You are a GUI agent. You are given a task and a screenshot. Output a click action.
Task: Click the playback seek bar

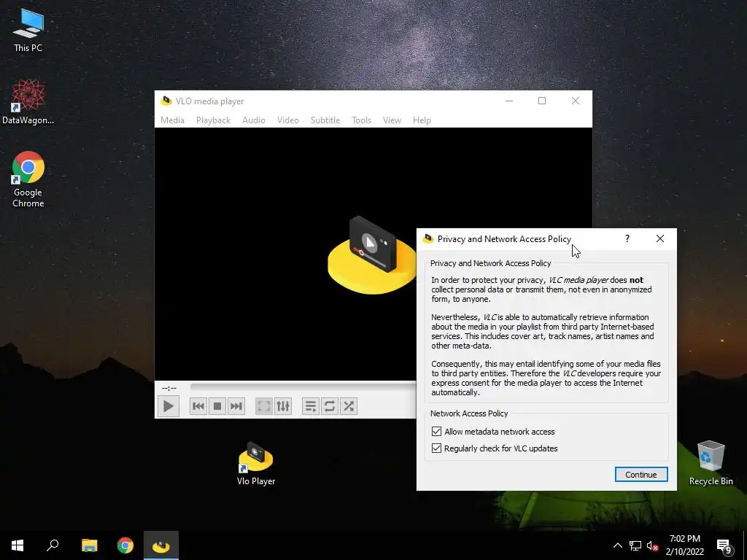[303, 387]
